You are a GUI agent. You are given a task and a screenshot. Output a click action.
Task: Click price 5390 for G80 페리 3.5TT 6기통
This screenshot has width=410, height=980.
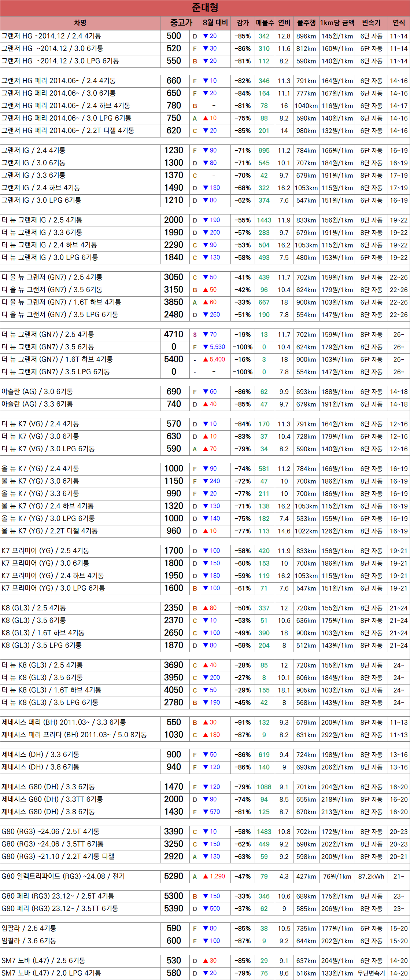coord(174,909)
